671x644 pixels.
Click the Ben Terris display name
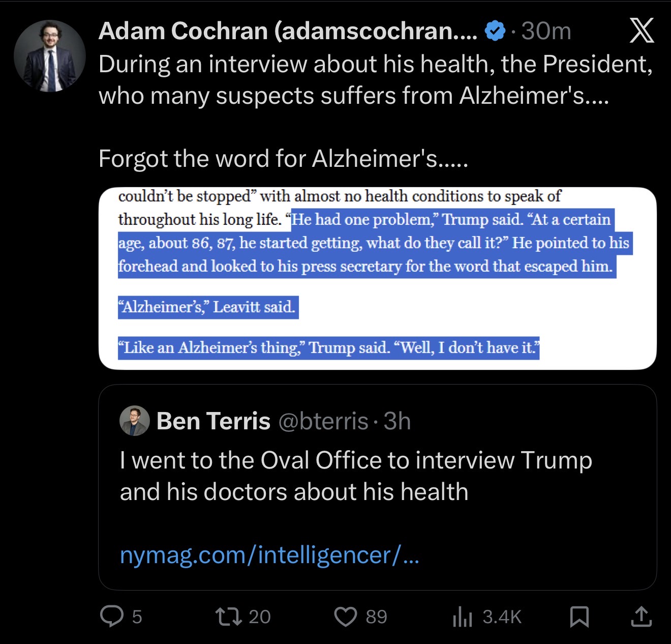click(213, 421)
